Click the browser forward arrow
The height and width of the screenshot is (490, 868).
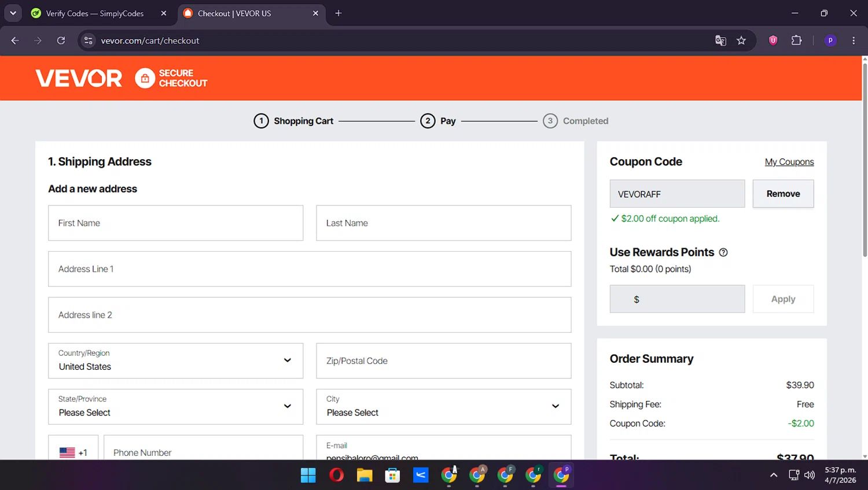point(38,40)
